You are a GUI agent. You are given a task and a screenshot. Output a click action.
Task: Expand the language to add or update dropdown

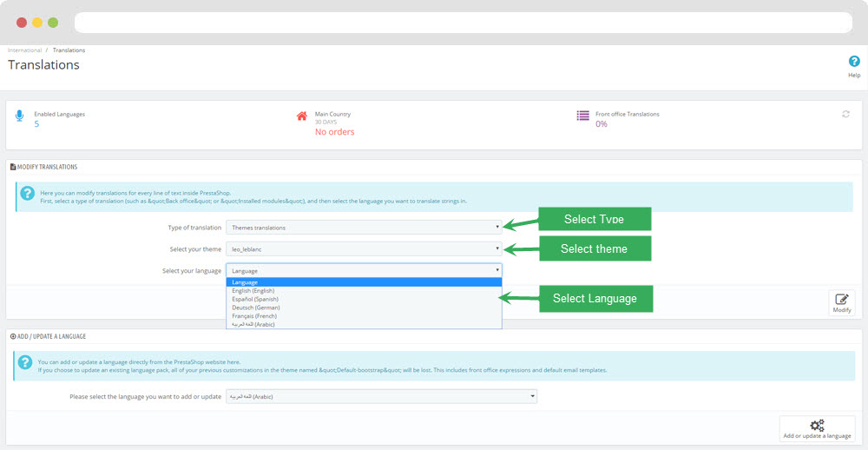coord(381,396)
